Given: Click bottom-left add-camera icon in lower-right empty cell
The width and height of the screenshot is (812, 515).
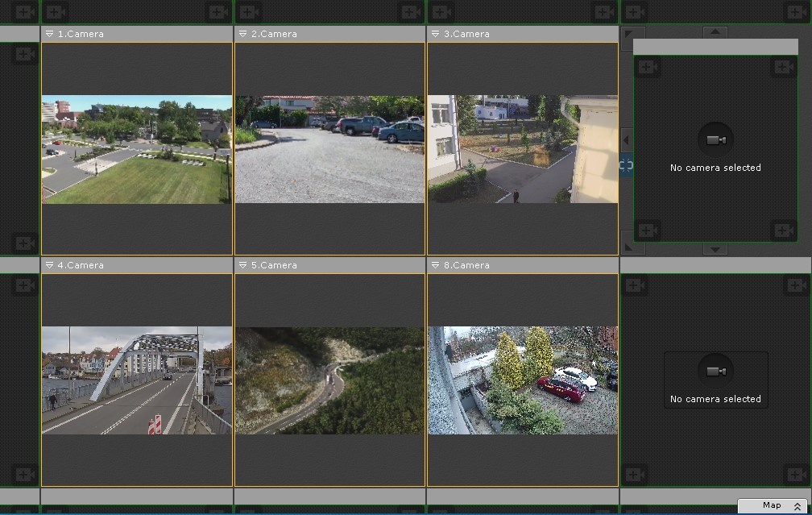Looking at the screenshot, I should (x=635, y=473).
